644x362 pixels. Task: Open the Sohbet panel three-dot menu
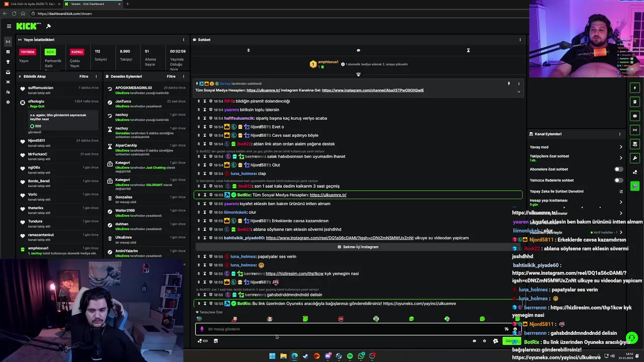(520, 40)
